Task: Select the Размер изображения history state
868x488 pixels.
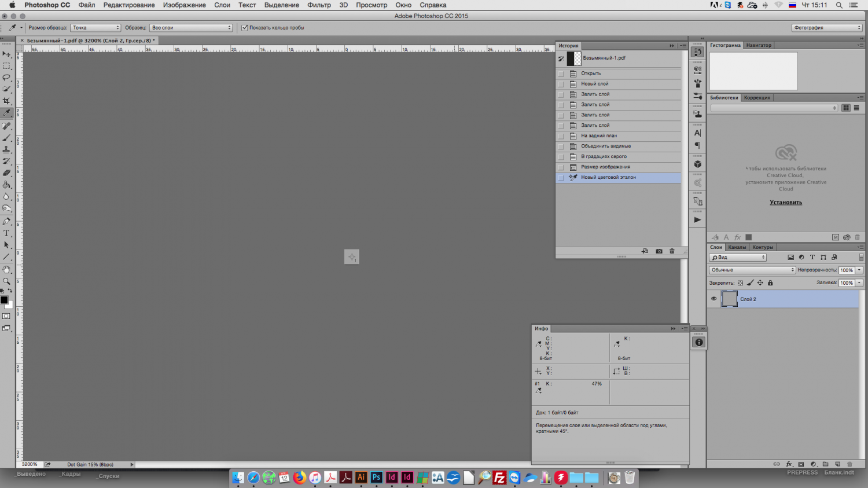Action: point(619,167)
